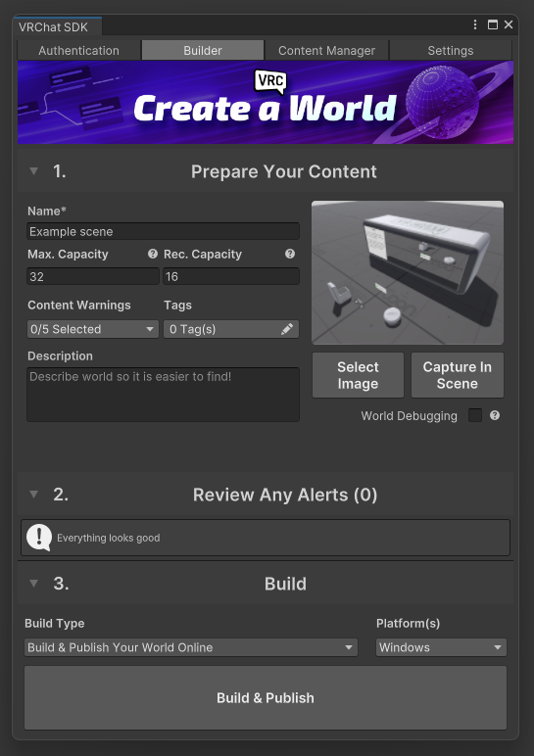Click the Review Any Alerts (0) heading

tap(285, 495)
